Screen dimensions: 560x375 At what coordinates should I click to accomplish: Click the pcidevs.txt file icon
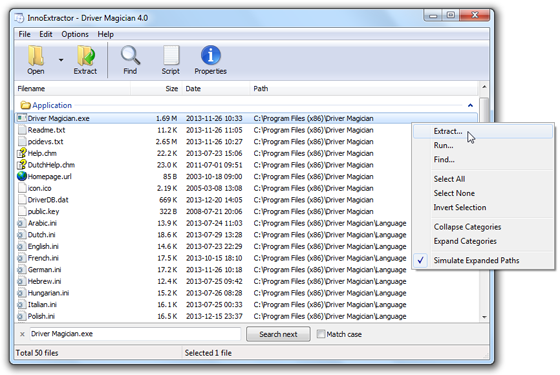pyautogui.click(x=22, y=141)
